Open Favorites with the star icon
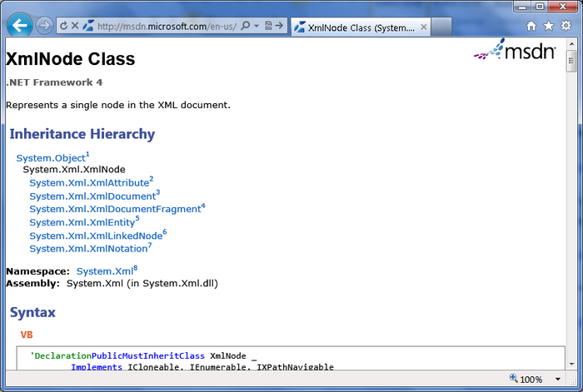Image resolution: width=583 pixels, height=392 pixels. click(548, 26)
